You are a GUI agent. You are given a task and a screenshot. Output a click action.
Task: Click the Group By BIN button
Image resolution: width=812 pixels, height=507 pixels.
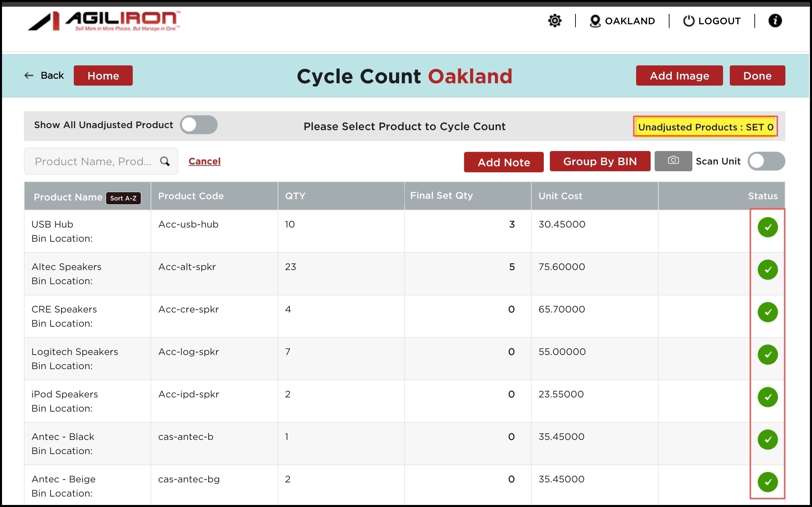(600, 161)
